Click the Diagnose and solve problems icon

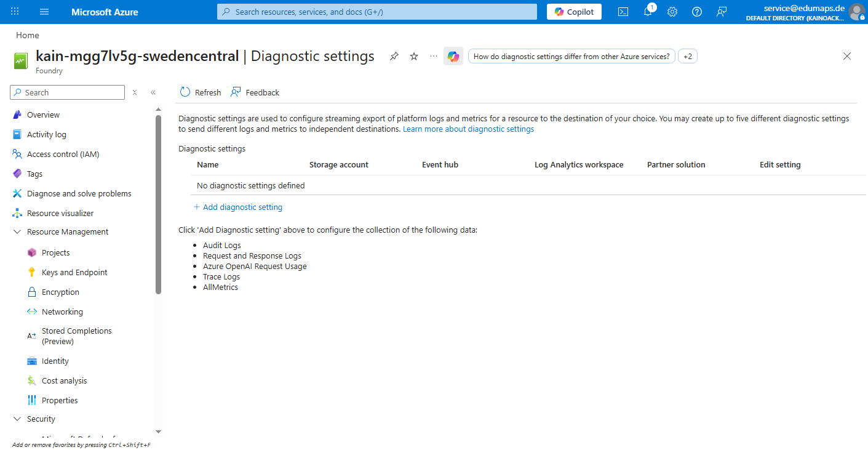[17, 194]
